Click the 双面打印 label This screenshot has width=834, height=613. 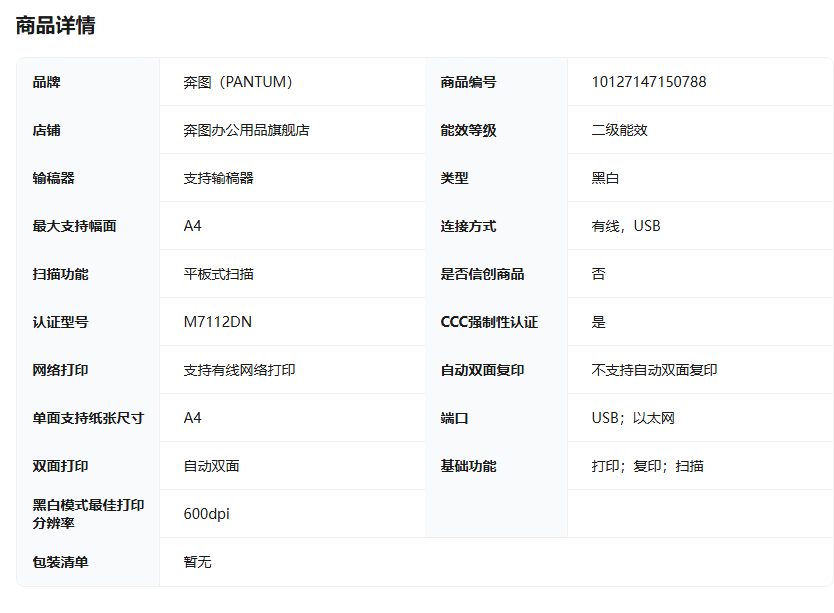[60, 466]
